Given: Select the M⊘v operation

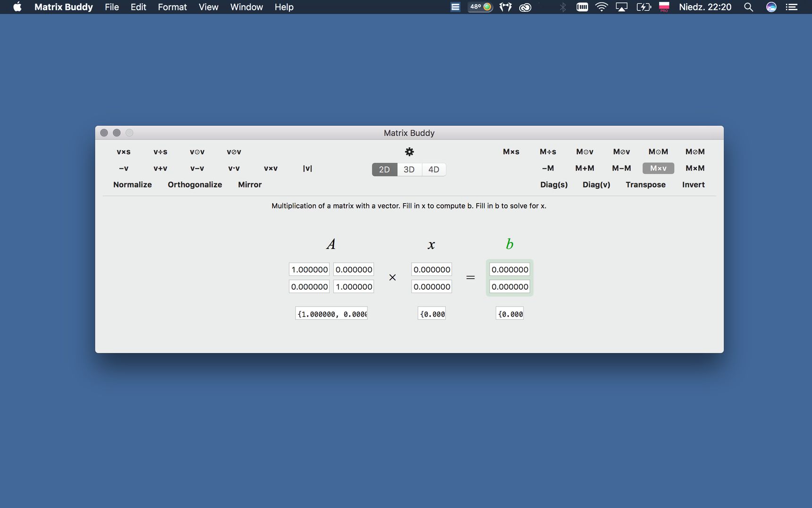Looking at the screenshot, I should click(x=622, y=152).
